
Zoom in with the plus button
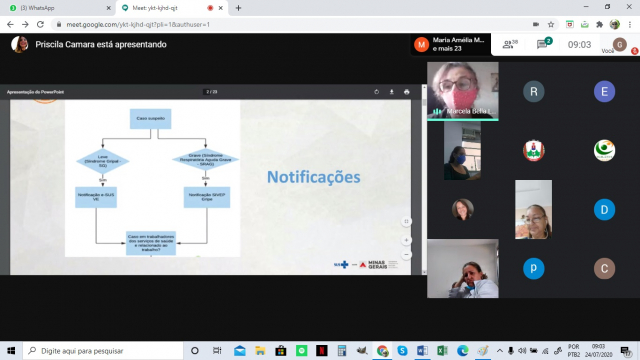click(406, 240)
